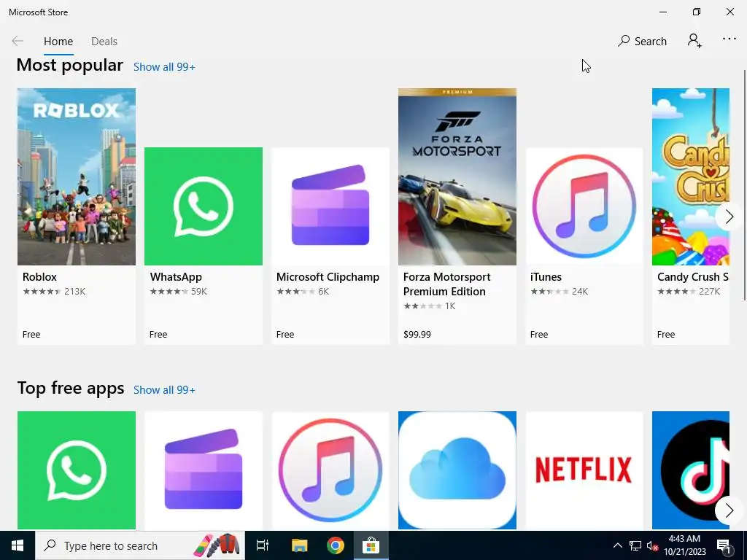Click the Free label under iTunes

pyautogui.click(x=539, y=335)
